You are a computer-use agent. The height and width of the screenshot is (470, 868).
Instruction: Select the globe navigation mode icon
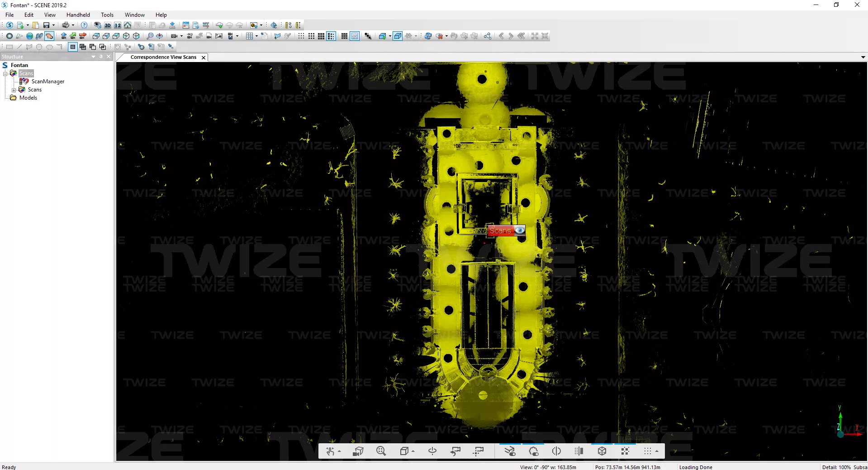[x=29, y=36]
